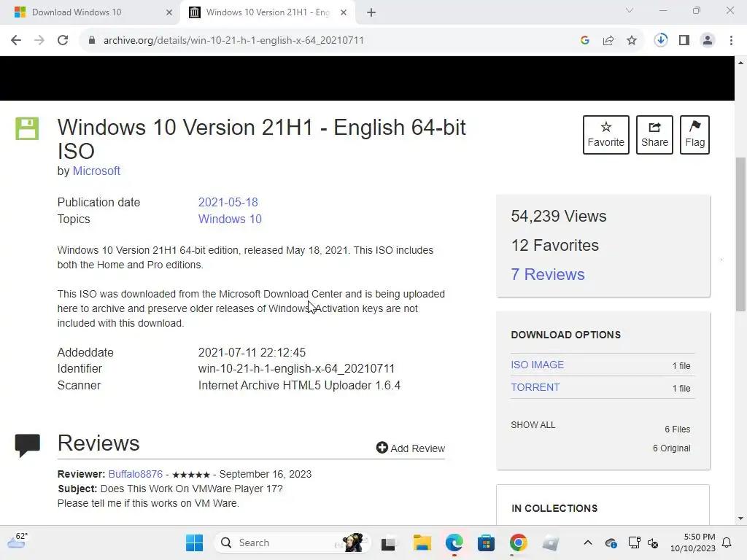Image resolution: width=747 pixels, height=560 pixels.
Task: Open Task View from taskbar
Action: 388,542
